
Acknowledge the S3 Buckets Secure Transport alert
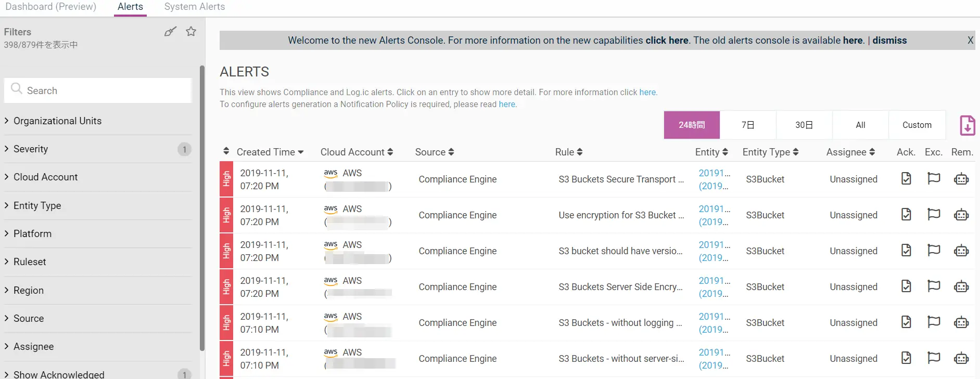pos(906,179)
